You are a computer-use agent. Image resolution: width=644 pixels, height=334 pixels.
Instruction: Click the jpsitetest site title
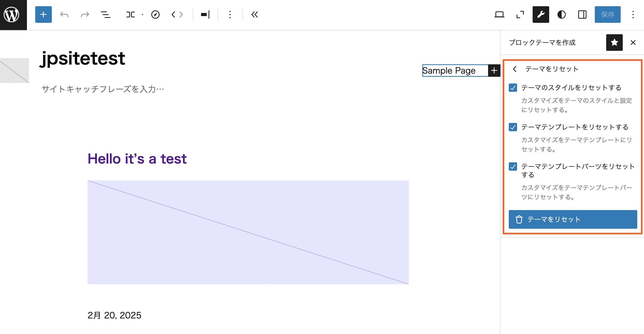pyautogui.click(x=82, y=59)
